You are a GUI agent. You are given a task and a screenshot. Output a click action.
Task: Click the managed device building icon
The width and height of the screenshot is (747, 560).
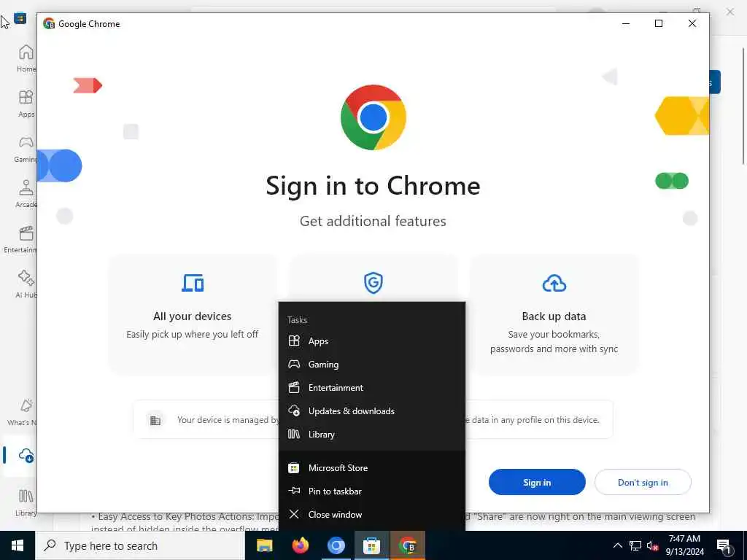tap(155, 421)
